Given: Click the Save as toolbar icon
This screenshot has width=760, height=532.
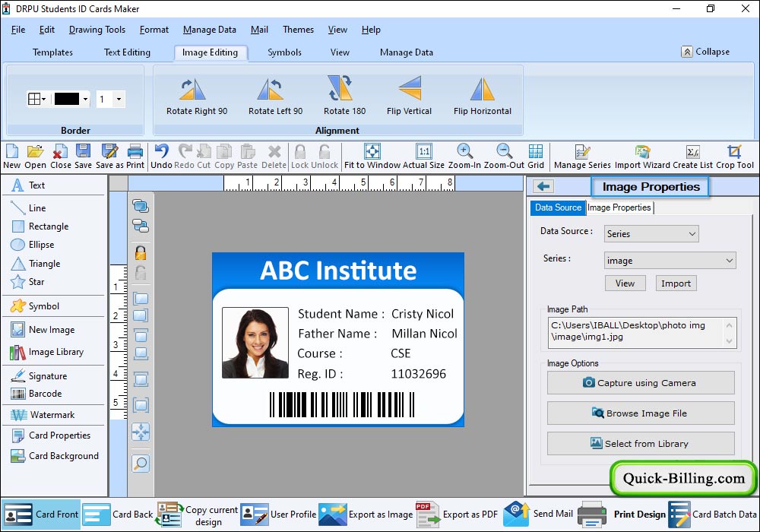Looking at the screenshot, I should (x=109, y=157).
